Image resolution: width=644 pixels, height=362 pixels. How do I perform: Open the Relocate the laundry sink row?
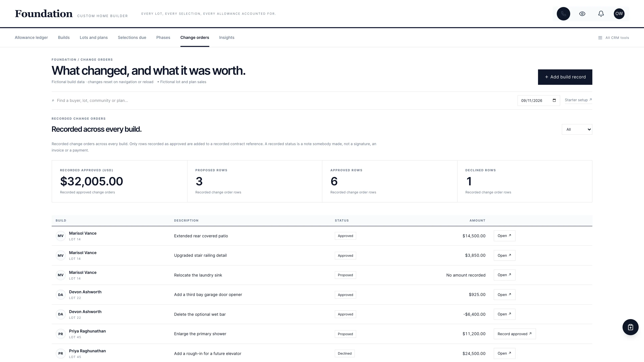click(504, 275)
